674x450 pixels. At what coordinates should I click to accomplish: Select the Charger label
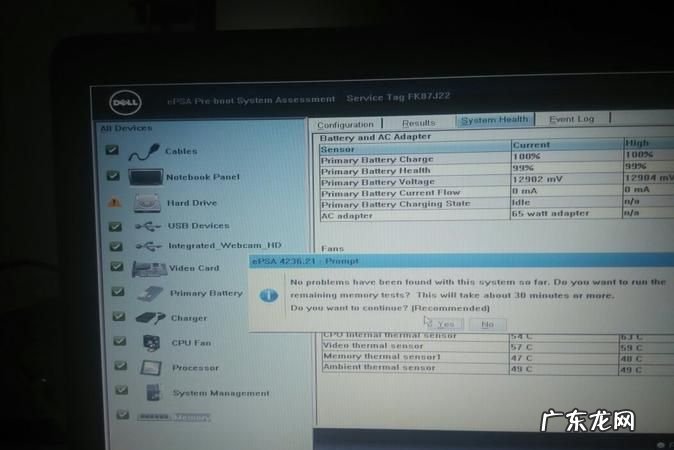click(189, 318)
